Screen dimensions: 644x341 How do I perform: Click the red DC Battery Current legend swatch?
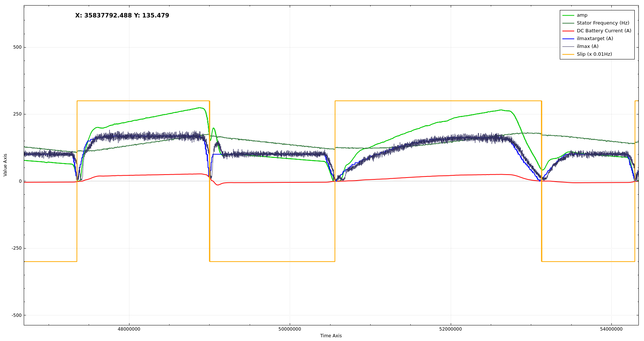coord(568,31)
